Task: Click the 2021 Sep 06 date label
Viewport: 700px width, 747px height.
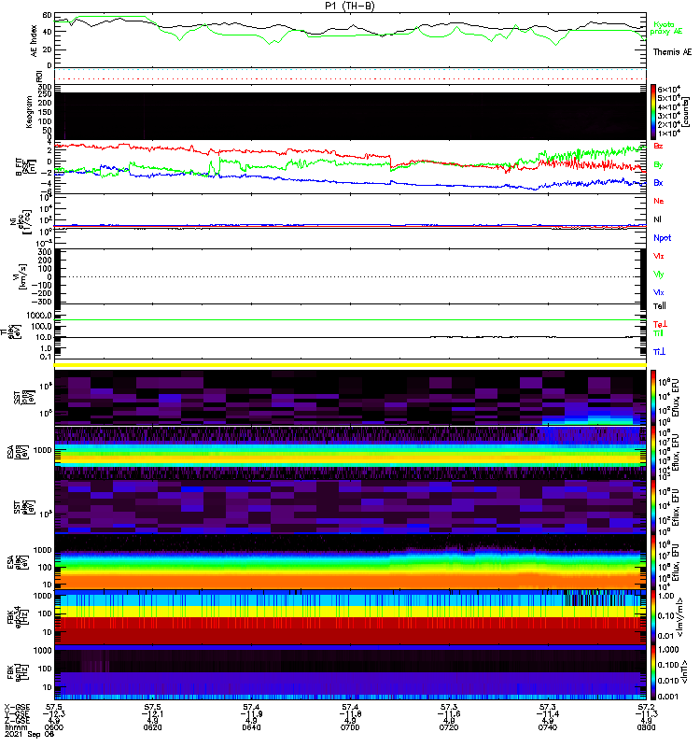Action: 30,734
